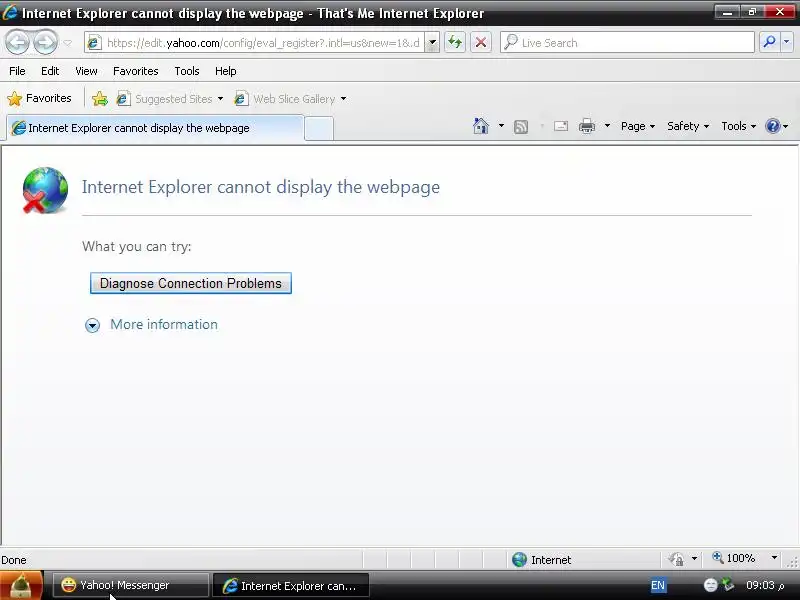Expand the zoom level dropdown arrow
Image resolution: width=800 pixels, height=600 pixels.
tap(774, 558)
